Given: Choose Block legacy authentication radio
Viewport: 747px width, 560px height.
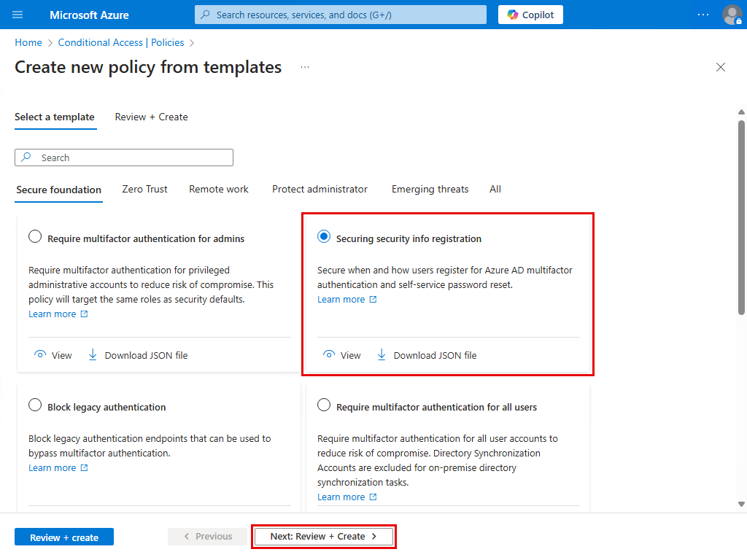Looking at the screenshot, I should pos(35,405).
